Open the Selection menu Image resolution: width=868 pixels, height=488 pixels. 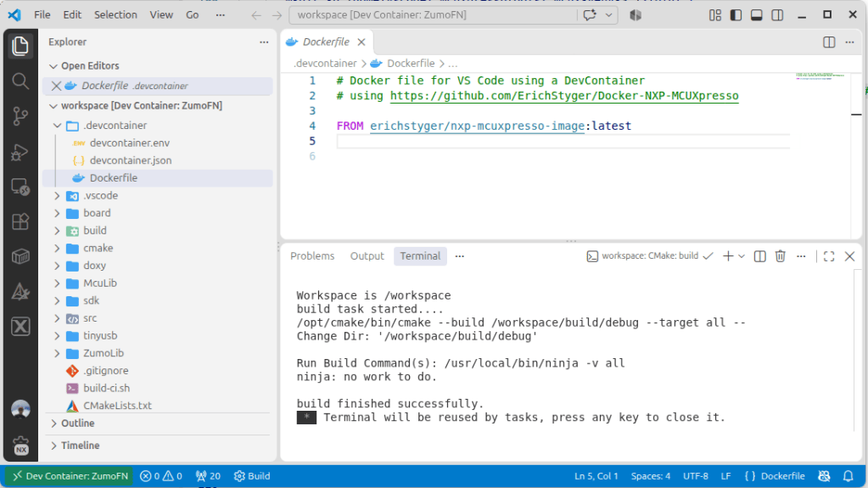pyautogui.click(x=115, y=15)
